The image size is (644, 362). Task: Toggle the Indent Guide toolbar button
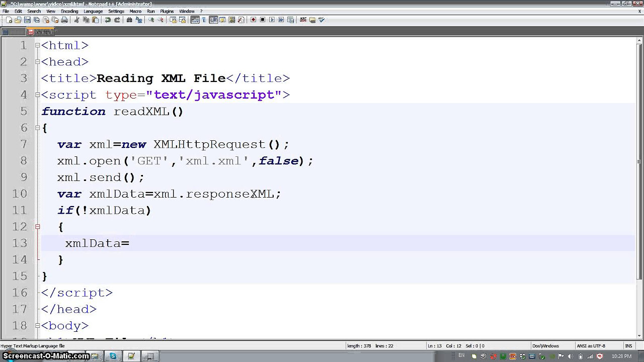pos(213,20)
